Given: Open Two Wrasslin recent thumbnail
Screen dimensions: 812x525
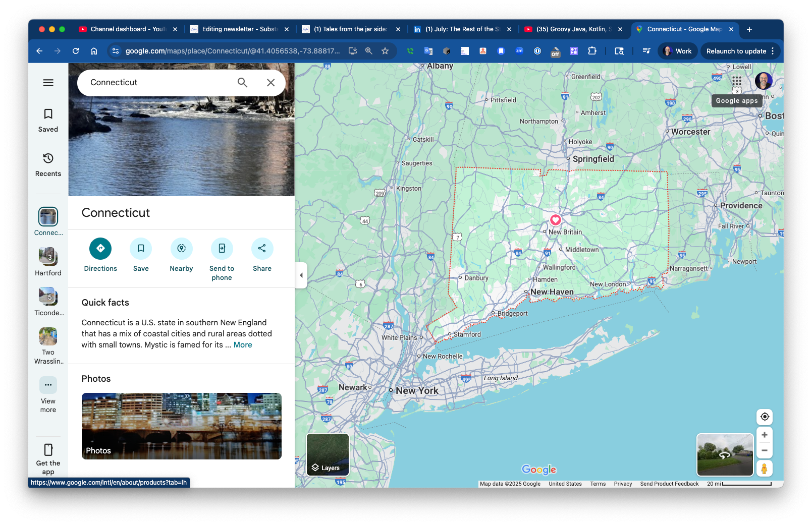Looking at the screenshot, I should 48,345.
